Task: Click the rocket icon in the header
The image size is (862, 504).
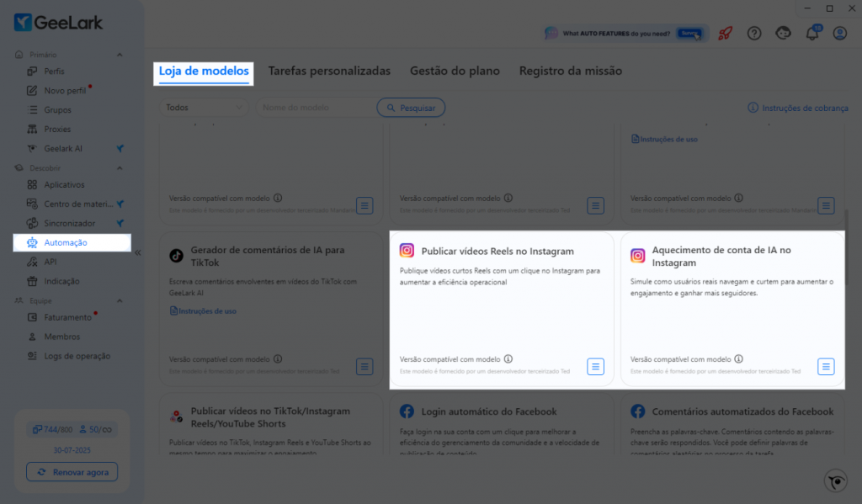Action: 726,34
